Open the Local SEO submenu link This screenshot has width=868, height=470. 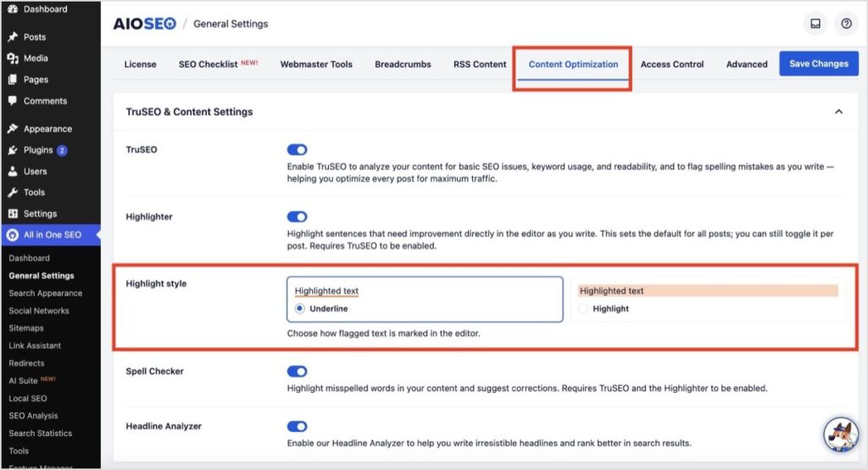coord(28,399)
